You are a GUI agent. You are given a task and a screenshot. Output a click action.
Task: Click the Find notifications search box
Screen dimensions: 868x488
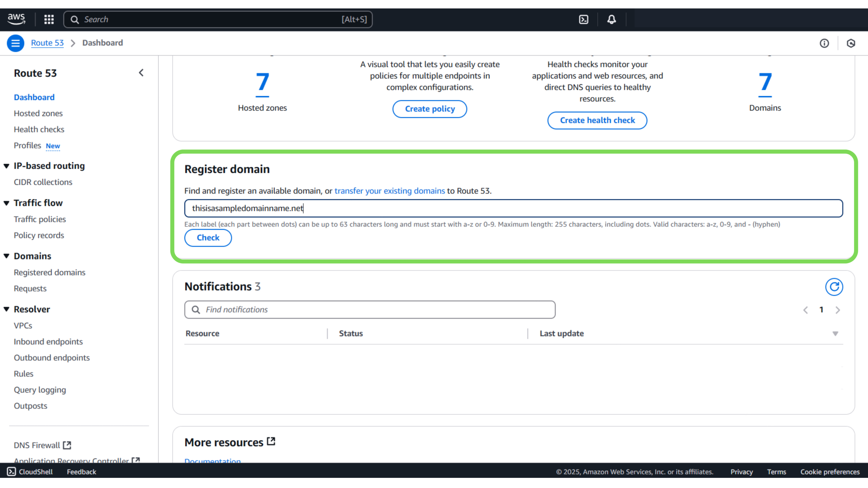point(370,310)
